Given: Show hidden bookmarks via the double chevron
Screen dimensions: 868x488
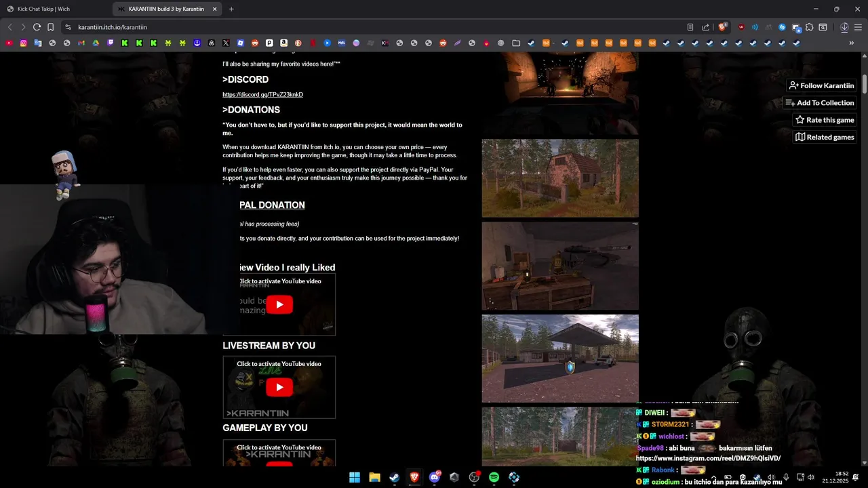Looking at the screenshot, I should [852, 43].
